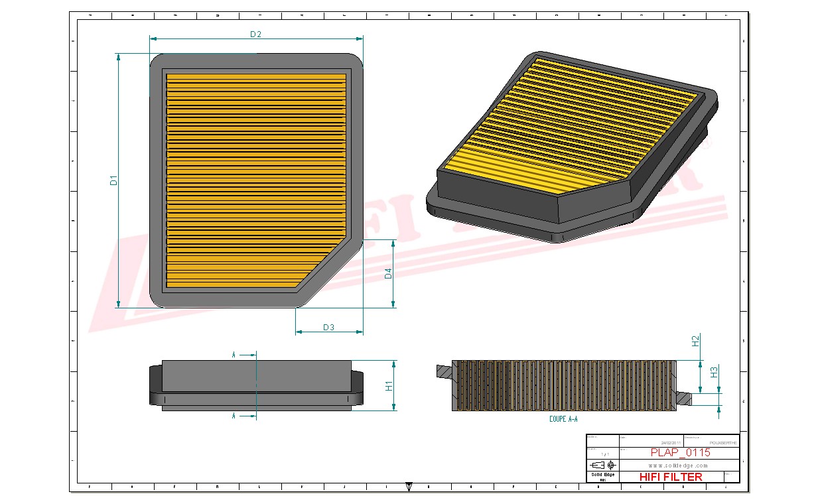The height and width of the screenshot is (504, 818).
Task: Click the date field in title block
Action: point(670,442)
